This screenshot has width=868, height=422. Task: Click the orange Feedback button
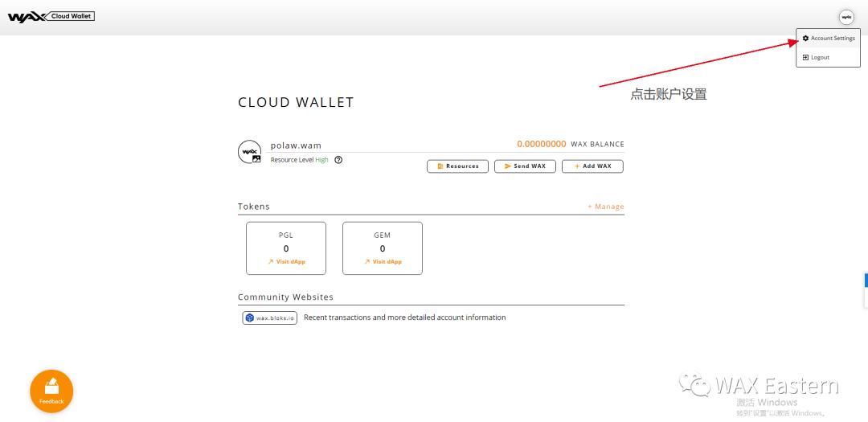point(51,391)
